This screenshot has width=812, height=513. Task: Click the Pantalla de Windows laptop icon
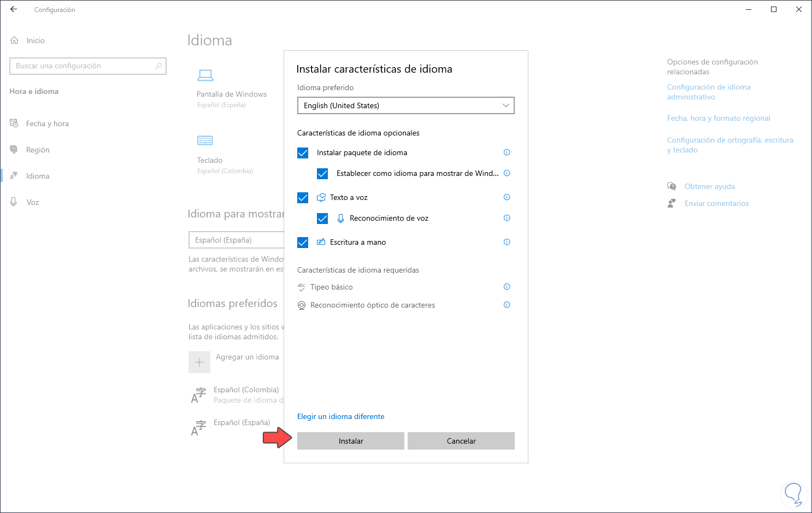205,75
